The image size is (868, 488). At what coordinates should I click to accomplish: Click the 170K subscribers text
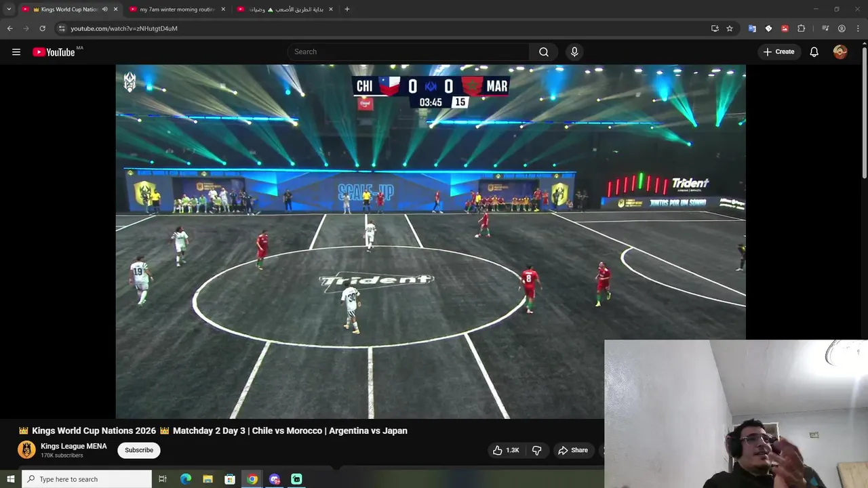tap(62, 455)
